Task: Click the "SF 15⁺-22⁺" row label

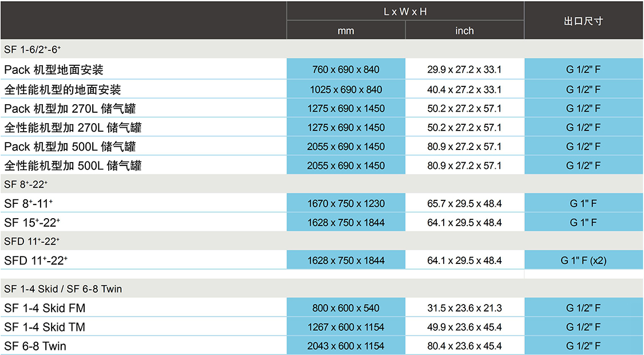Action: click(x=32, y=222)
